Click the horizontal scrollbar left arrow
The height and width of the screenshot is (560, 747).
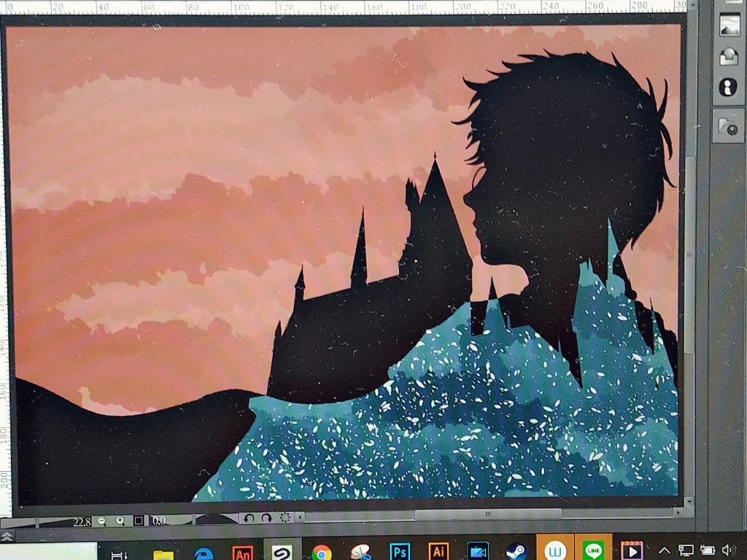pyautogui.click(x=300, y=517)
